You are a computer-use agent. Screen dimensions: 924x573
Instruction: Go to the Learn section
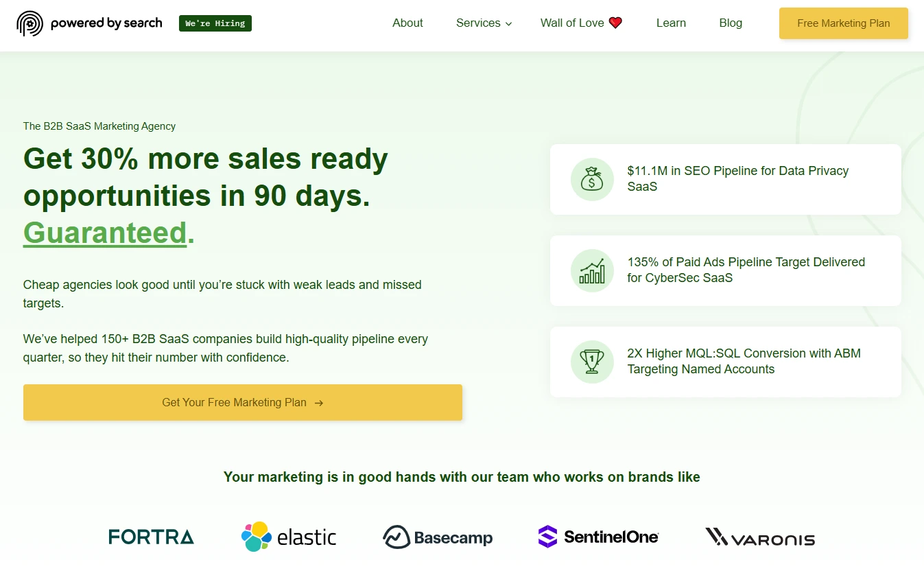click(x=670, y=23)
